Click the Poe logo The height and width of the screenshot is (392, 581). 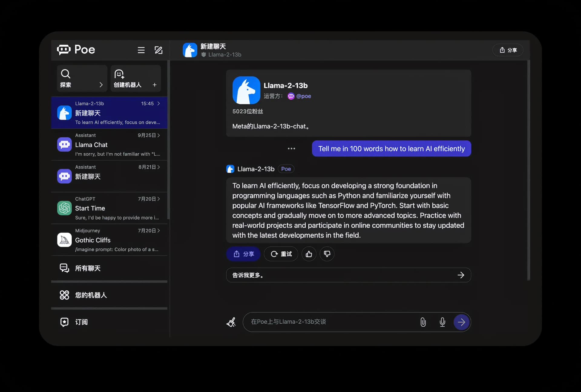pyautogui.click(x=76, y=50)
